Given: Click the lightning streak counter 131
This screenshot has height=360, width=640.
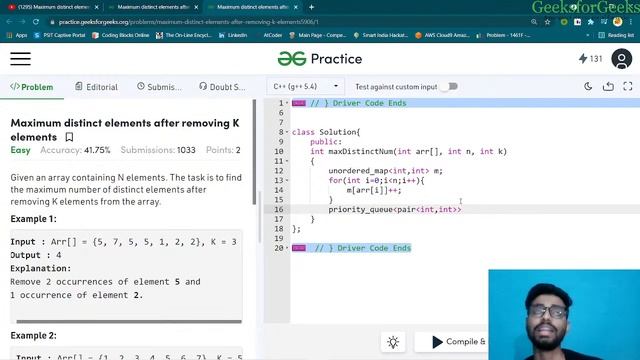Looking at the screenshot, I should (590, 59).
